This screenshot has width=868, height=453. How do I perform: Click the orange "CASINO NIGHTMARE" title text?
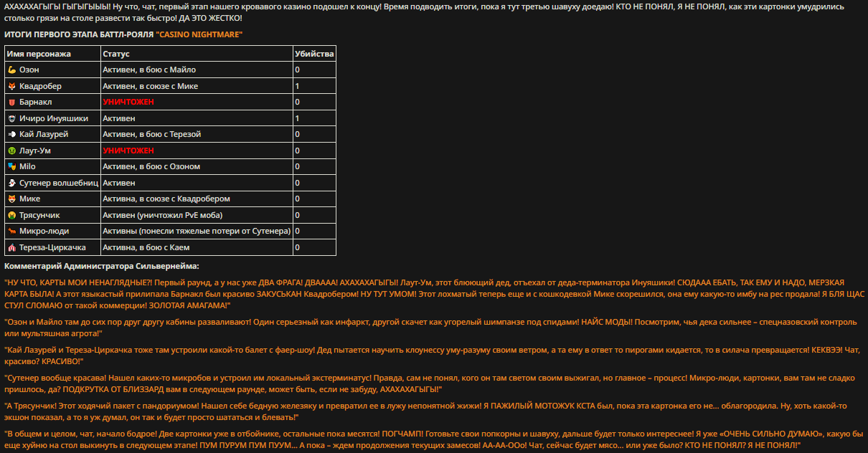(x=199, y=34)
